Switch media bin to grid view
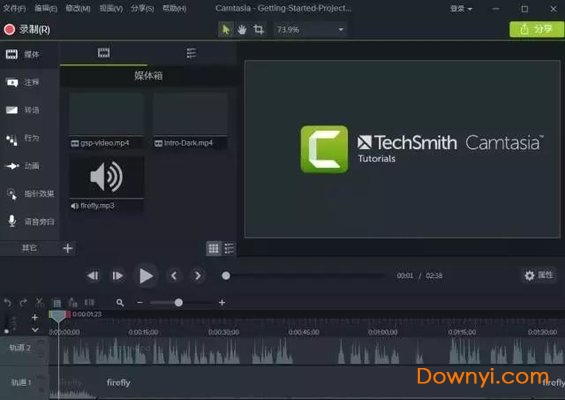 point(213,248)
